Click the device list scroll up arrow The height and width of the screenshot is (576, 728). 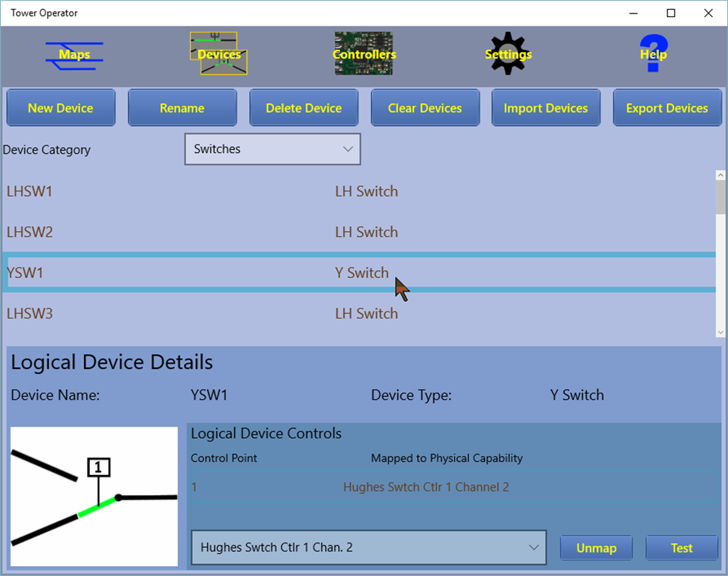click(721, 175)
